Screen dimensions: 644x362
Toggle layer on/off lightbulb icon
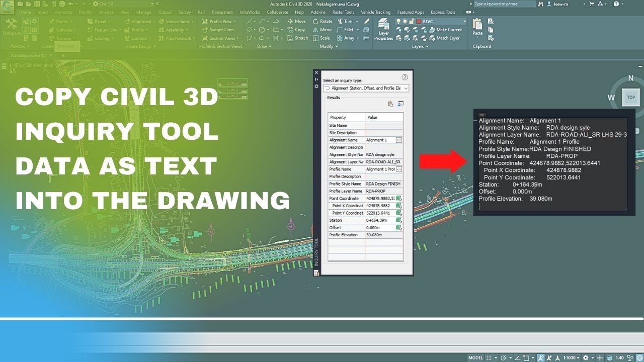click(399, 21)
